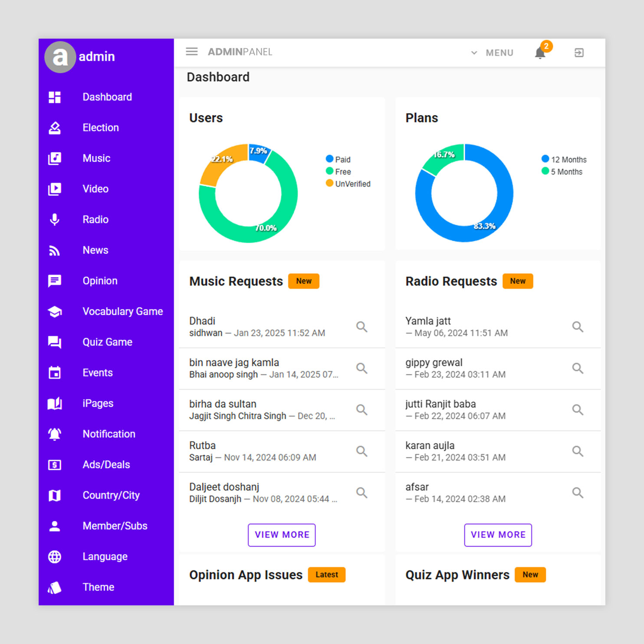Click the Member/Subs person icon
This screenshot has height=644, width=644.
(55, 526)
